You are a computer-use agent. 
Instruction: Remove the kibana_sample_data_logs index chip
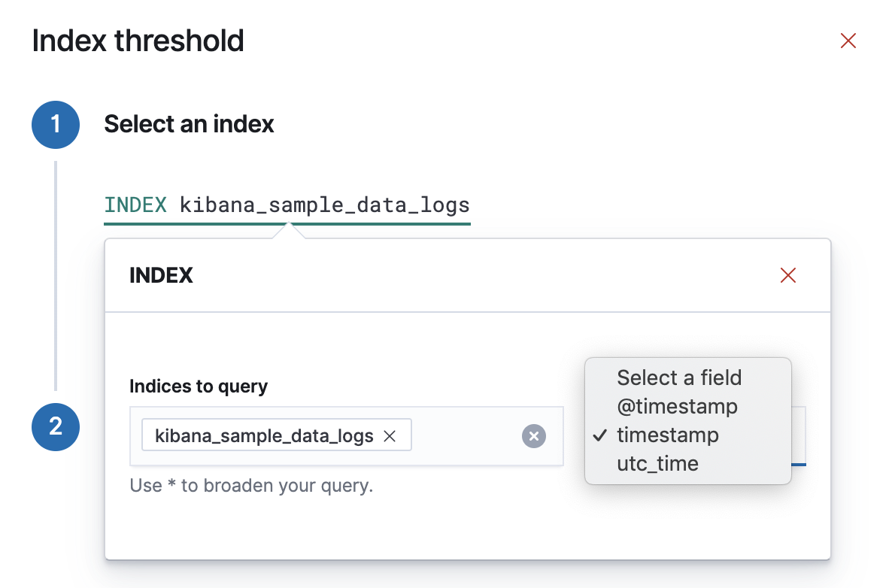tap(390, 435)
